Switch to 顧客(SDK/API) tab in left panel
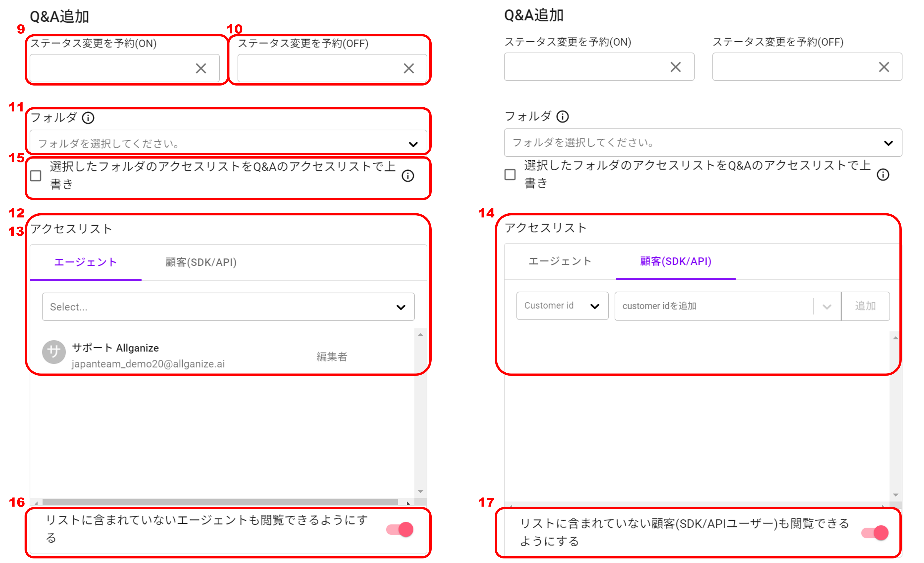This screenshot has width=924, height=563. (x=201, y=262)
